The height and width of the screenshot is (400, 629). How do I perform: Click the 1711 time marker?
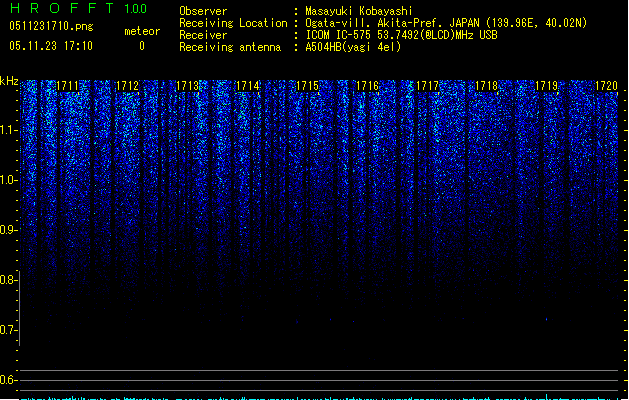point(67,86)
